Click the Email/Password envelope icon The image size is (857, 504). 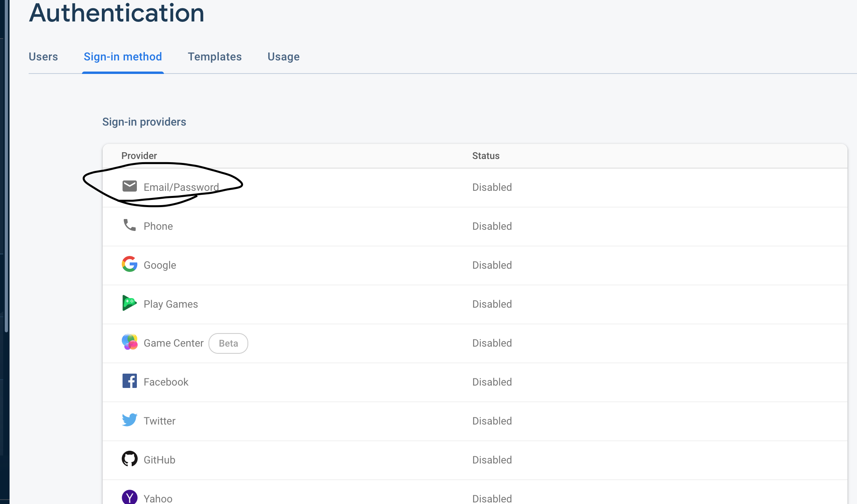coord(129,186)
